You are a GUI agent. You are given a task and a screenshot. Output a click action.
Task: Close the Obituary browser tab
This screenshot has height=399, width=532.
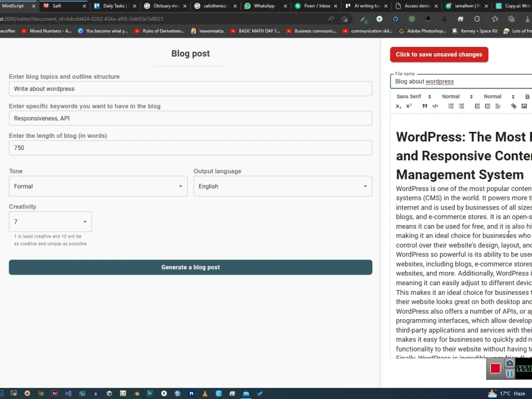[185, 6]
